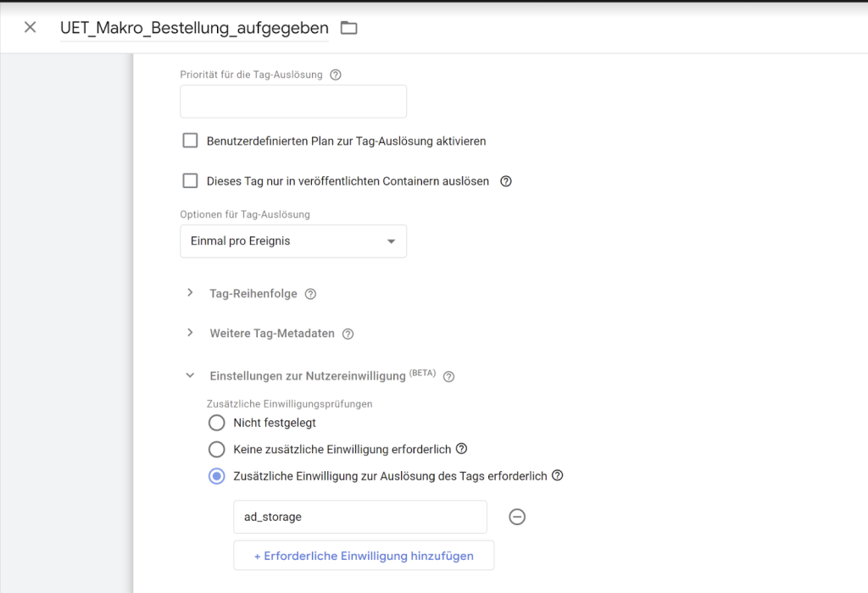The image size is (868, 593).
Task: Select Zusätzliche Einwilligung zur Auslösung radio button
Action: point(216,476)
